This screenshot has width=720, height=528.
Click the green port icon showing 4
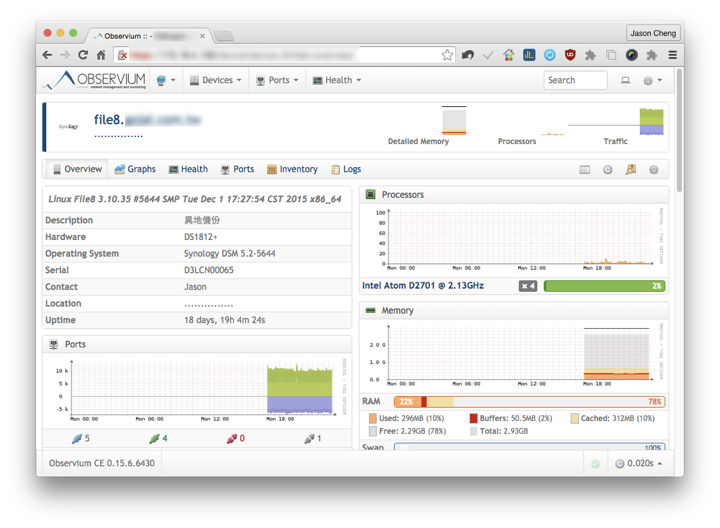coord(154,438)
